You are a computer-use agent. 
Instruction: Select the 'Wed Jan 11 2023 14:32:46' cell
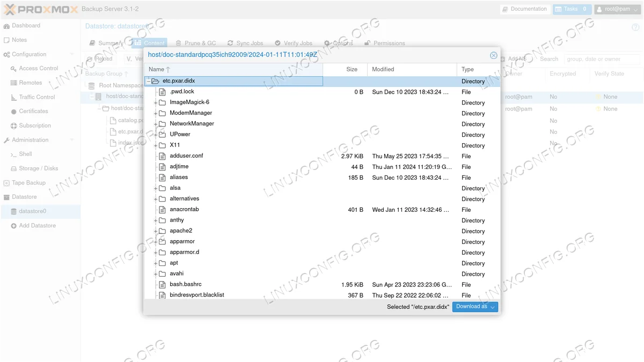pyautogui.click(x=412, y=210)
